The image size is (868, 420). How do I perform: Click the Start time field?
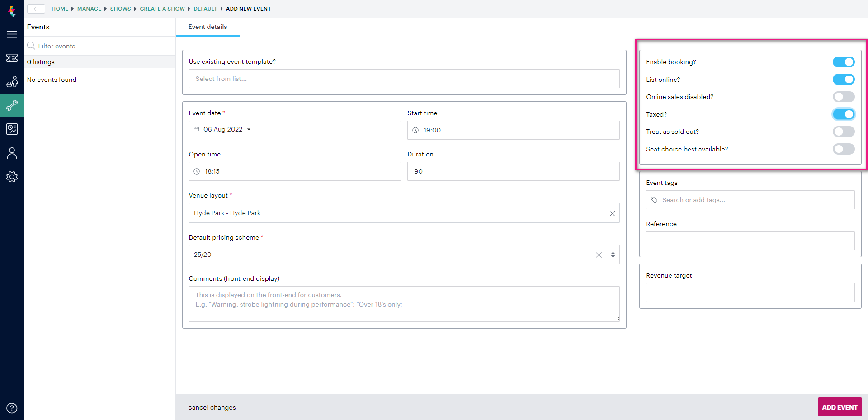tap(513, 130)
